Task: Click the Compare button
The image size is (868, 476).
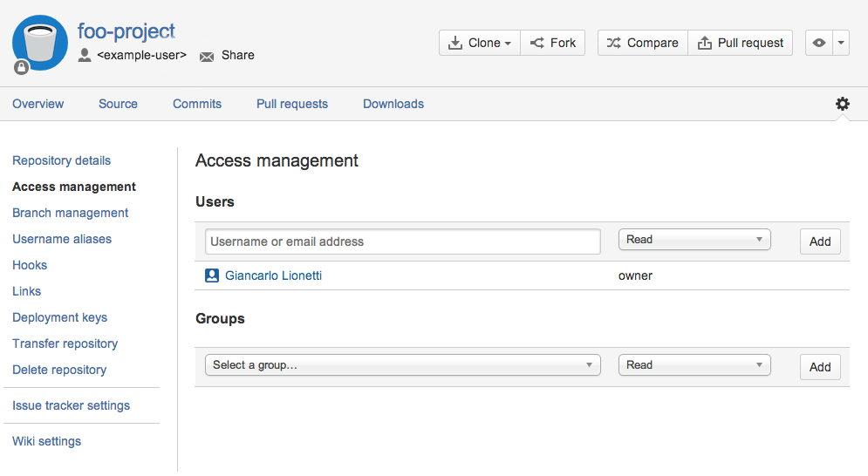Action: (642, 43)
